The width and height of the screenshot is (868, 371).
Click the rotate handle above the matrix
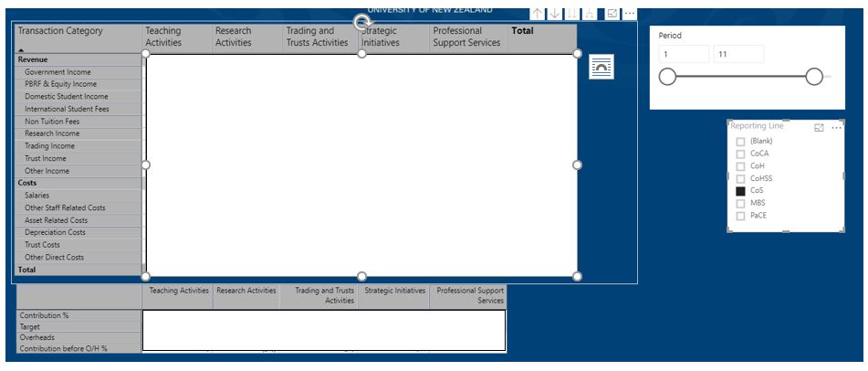362,23
